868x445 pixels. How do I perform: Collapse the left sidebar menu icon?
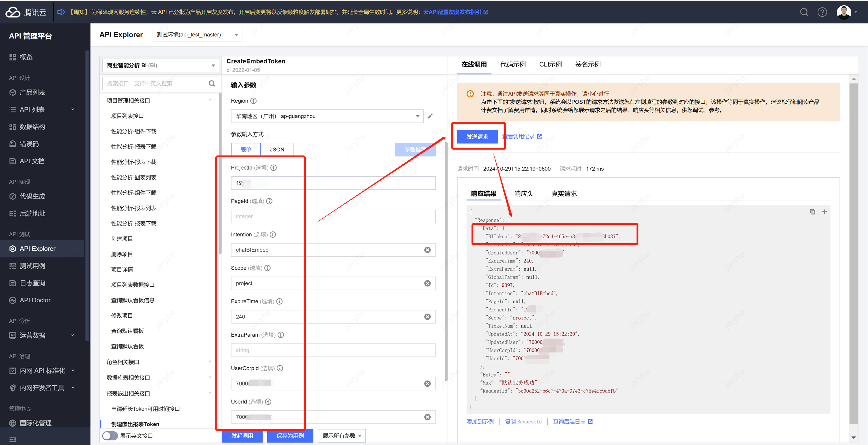[x=13, y=439]
